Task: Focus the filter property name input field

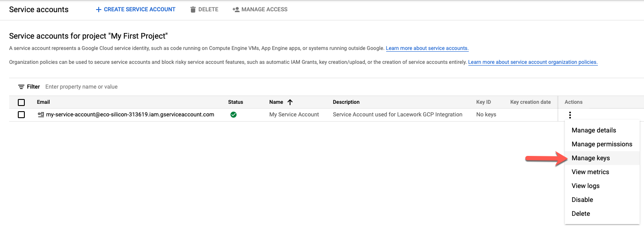Action: click(81, 87)
